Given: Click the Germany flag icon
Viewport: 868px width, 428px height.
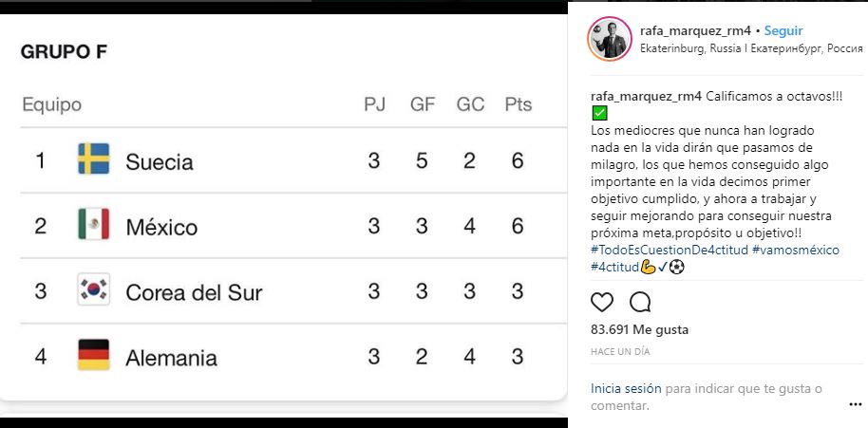Looking at the screenshot, I should (x=94, y=356).
